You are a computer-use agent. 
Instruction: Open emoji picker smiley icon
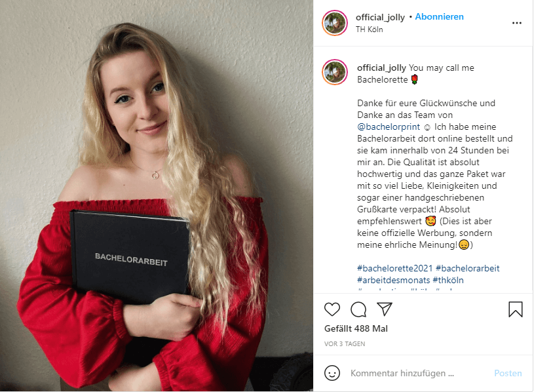[x=332, y=373]
